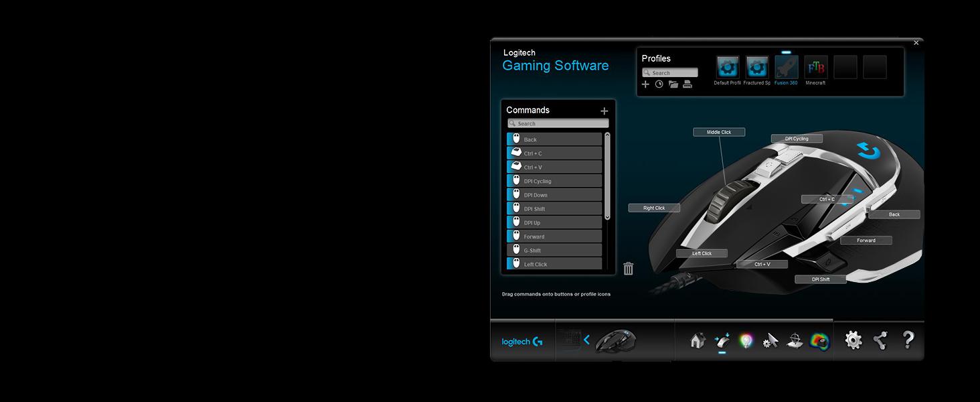Select the Fractured Sp profile icon

click(757, 67)
